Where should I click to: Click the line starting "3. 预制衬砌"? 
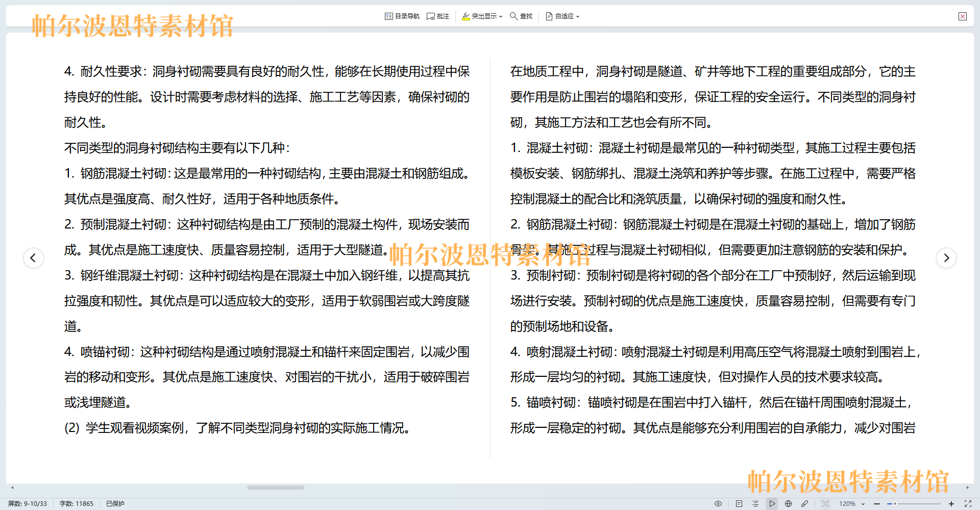point(713,275)
